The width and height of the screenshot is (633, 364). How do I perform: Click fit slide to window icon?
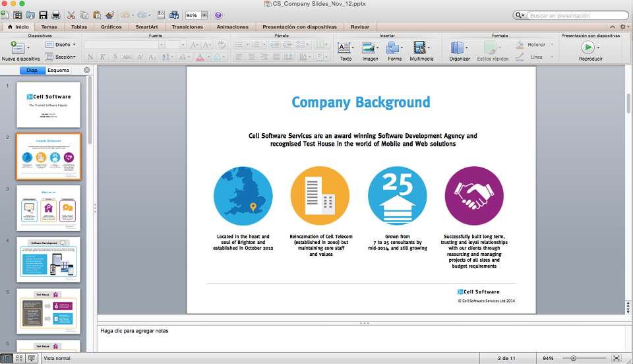(617, 358)
